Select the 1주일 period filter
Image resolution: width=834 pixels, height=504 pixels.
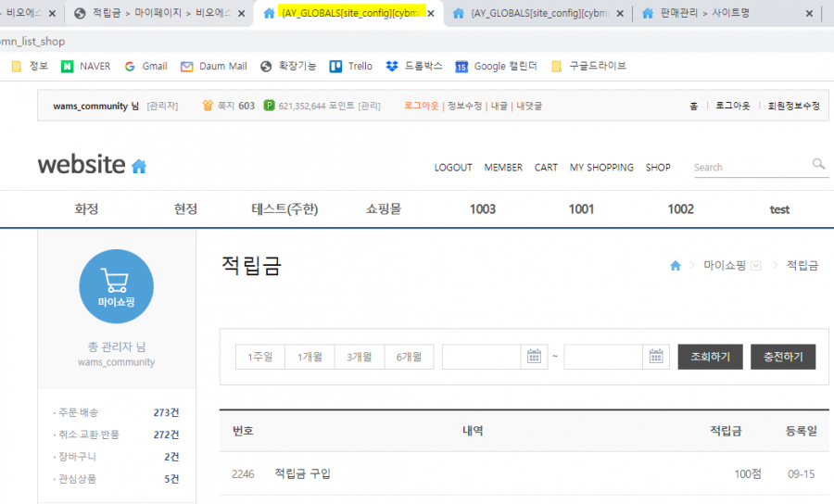(x=260, y=357)
